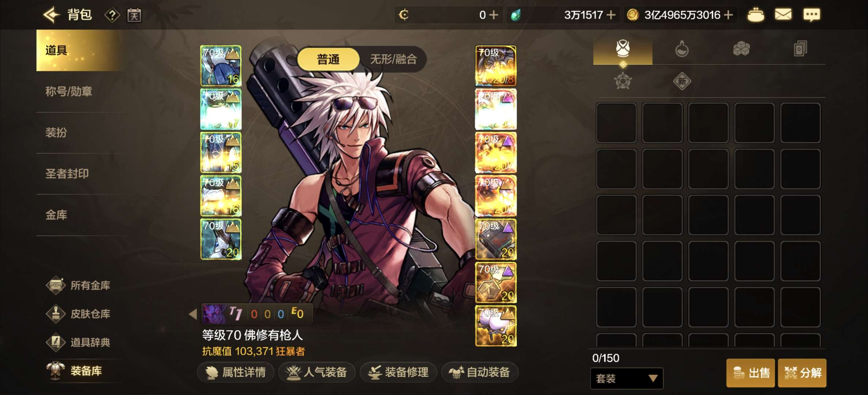Click the 分解 disassemble button
This screenshot has width=868, height=395.
click(802, 373)
